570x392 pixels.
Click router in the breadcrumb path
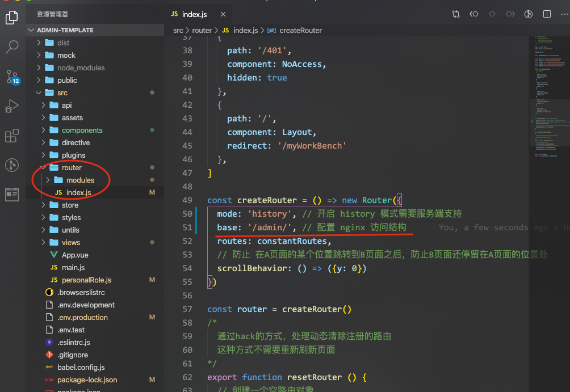202,31
